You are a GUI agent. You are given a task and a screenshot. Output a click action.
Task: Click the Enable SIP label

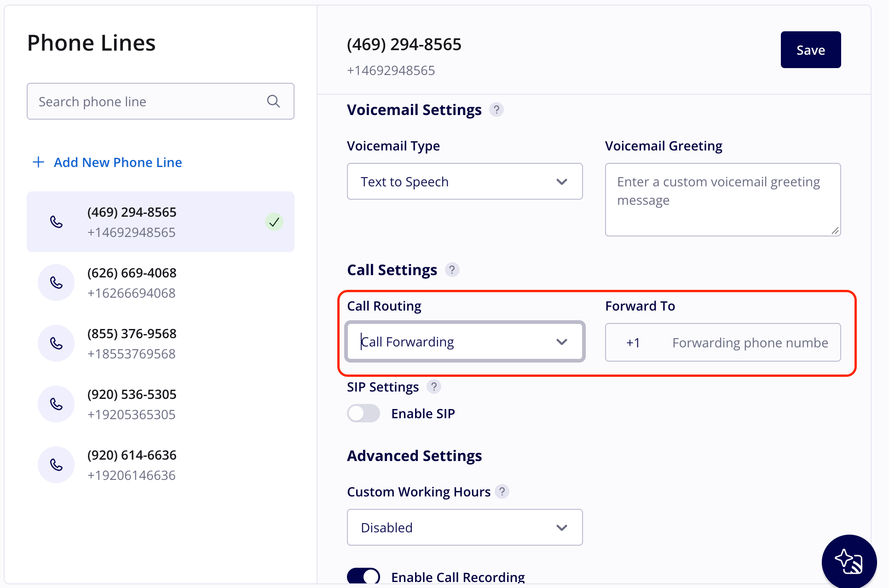tap(423, 414)
